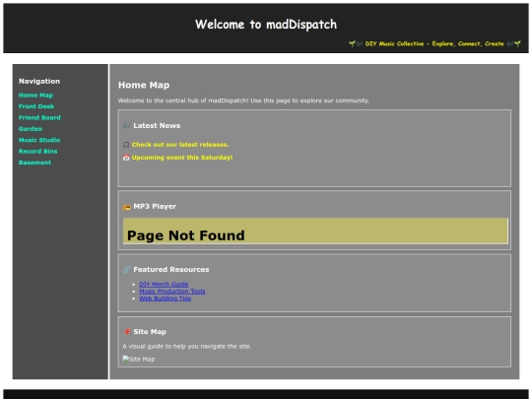532x399 pixels.
Task: Open Music Studio from navigation
Action: (39, 140)
